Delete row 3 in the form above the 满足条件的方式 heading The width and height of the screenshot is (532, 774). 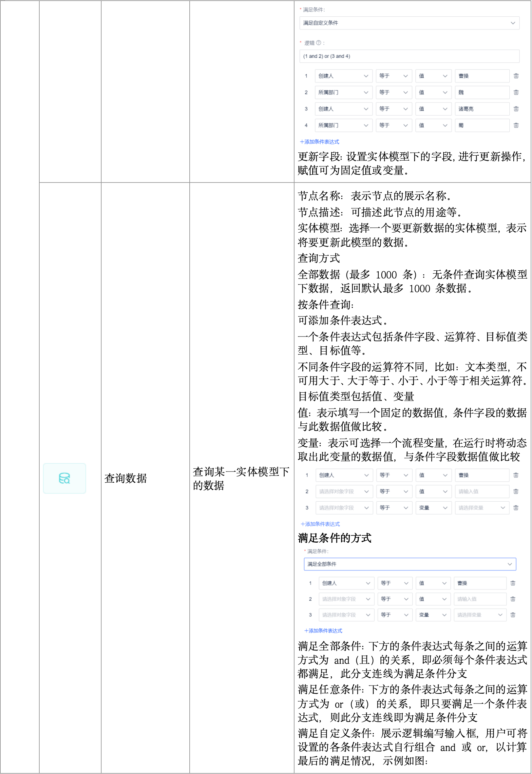point(516,508)
